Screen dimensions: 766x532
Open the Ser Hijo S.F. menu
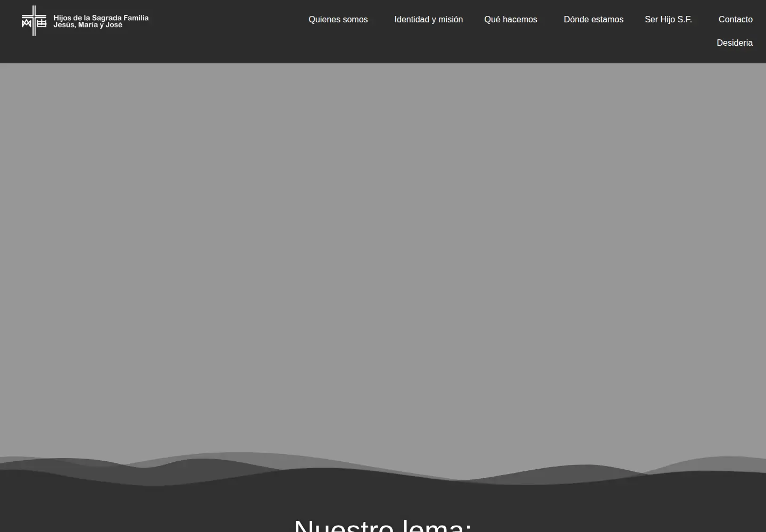pos(668,20)
